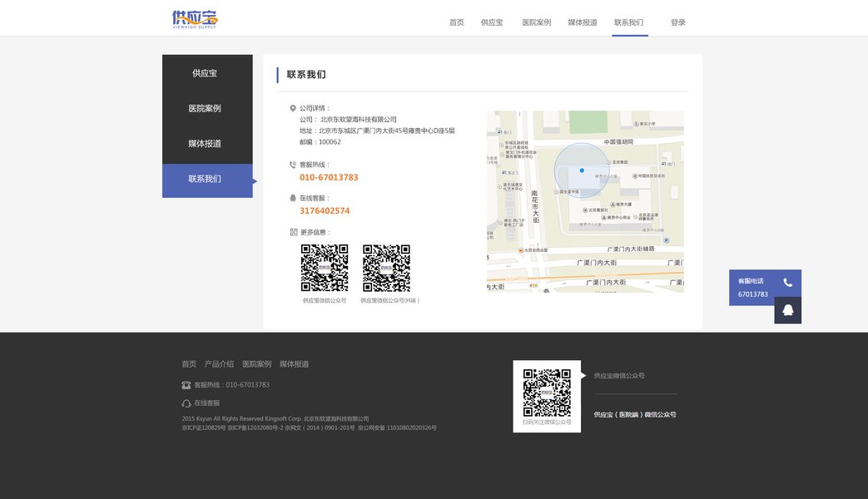This screenshot has height=499, width=868.
Task: Click the 中国强胡同 label on the map
Action: [618, 142]
